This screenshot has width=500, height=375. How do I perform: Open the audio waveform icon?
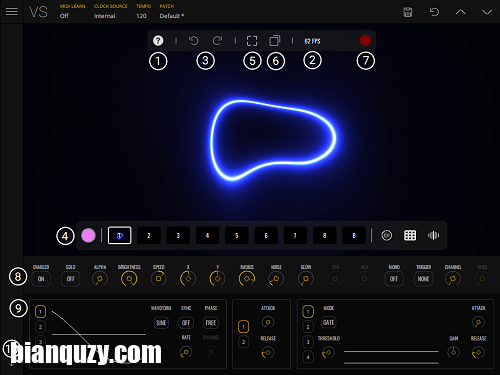pyautogui.click(x=433, y=235)
